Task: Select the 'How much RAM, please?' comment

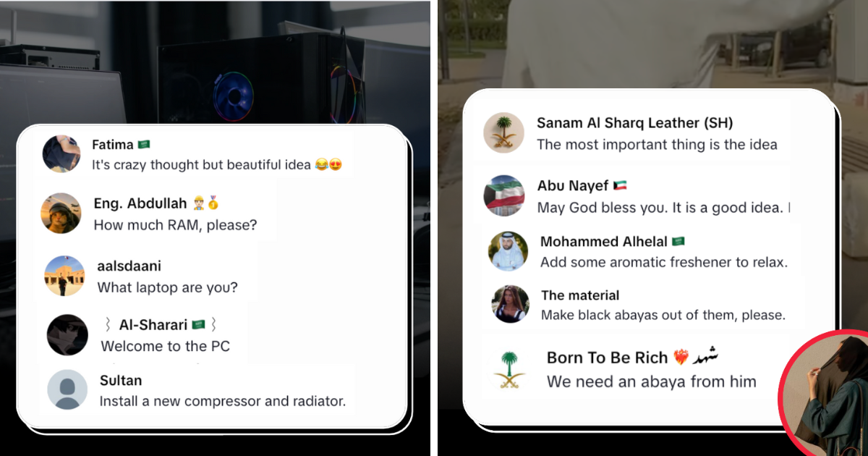Action: (176, 225)
